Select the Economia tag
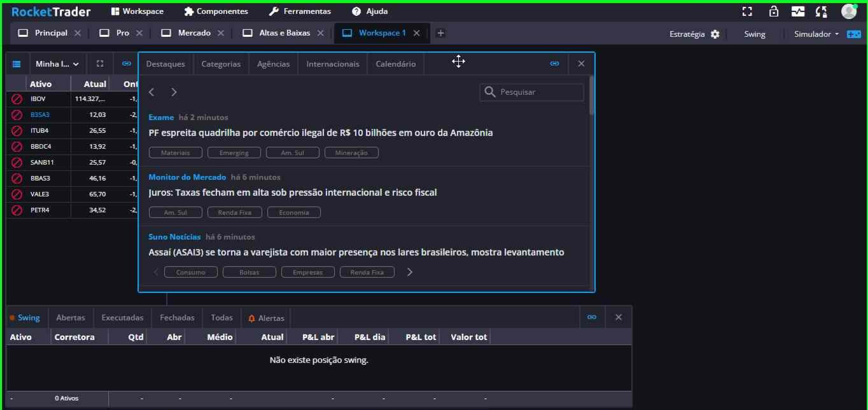Screen dimensions: 868x410 click(x=294, y=212)
